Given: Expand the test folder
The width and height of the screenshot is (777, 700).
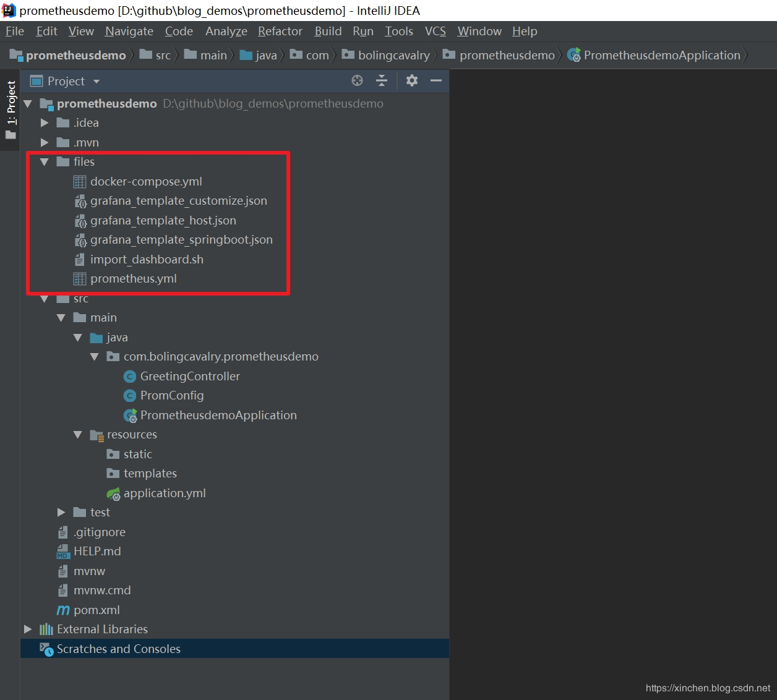Looking at the screenshot, I should 61,513.
